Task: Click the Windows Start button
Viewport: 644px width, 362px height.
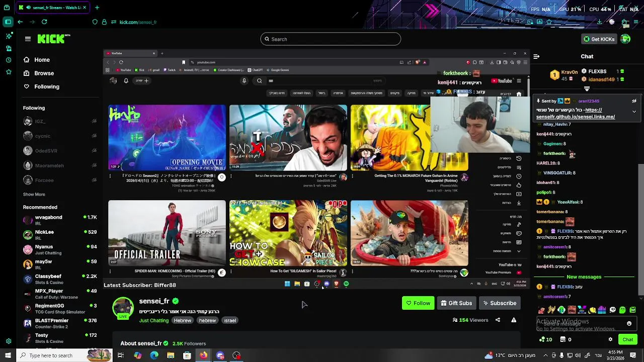Action: click(x=8, y=355)
